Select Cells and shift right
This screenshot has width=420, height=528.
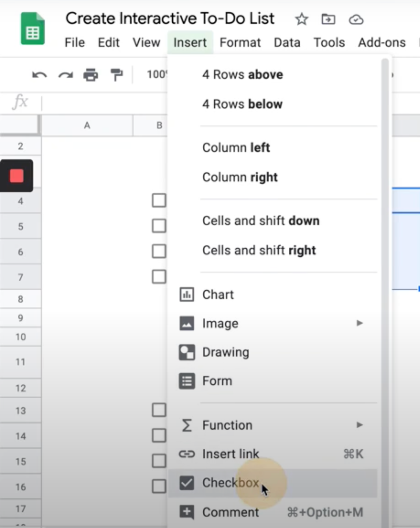(x=273, y=250)
